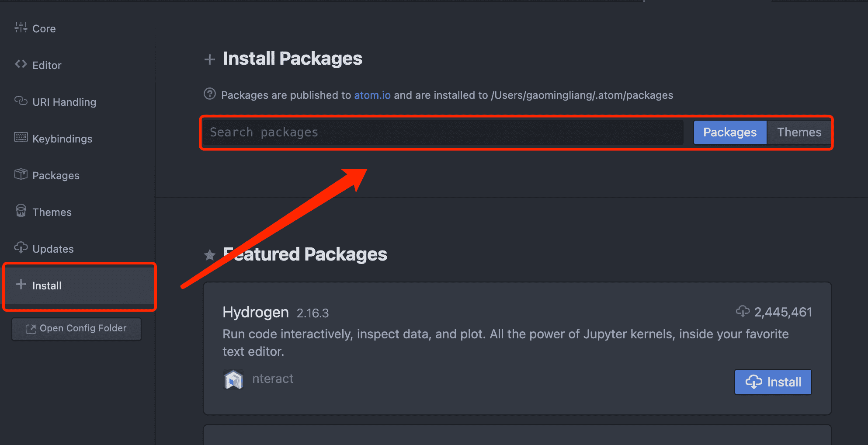Image resolution: width=868 pixels, height=445 pixels.
Task: Click the Core settings sliders icon
Action: 21,28
